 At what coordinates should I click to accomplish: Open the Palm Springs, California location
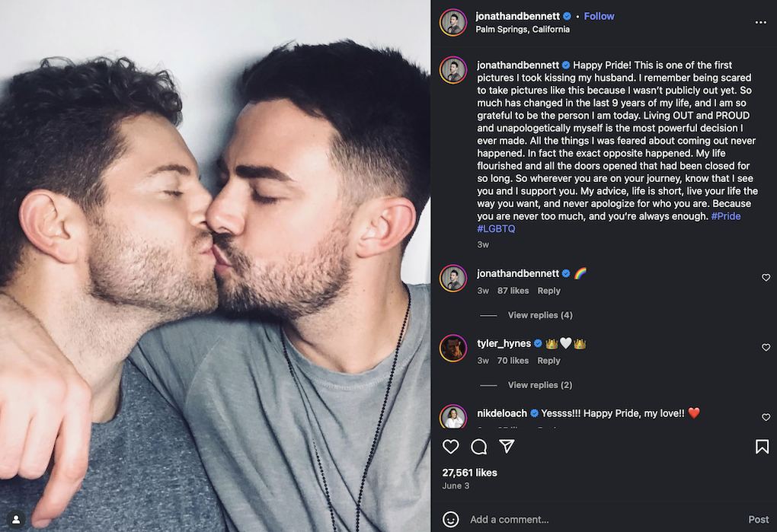[523, 30]
